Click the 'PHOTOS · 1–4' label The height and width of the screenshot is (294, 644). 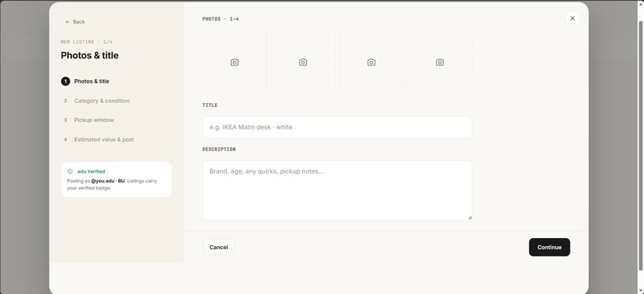221,19
